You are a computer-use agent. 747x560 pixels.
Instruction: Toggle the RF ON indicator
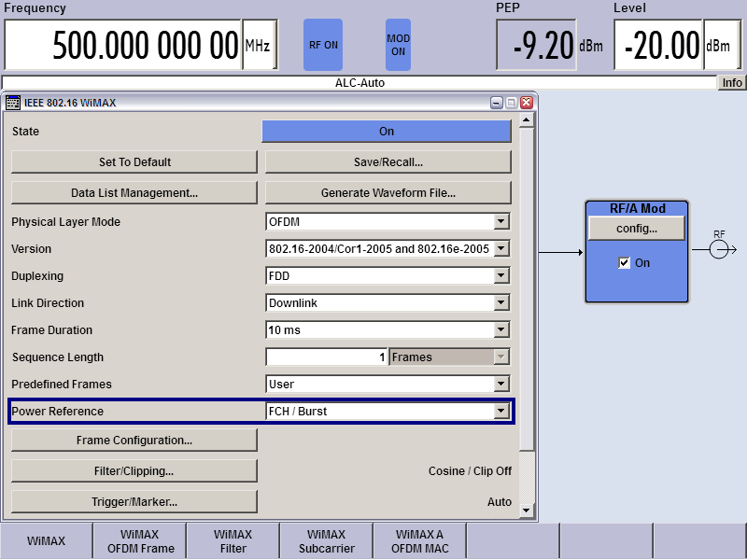click(323, 45)
